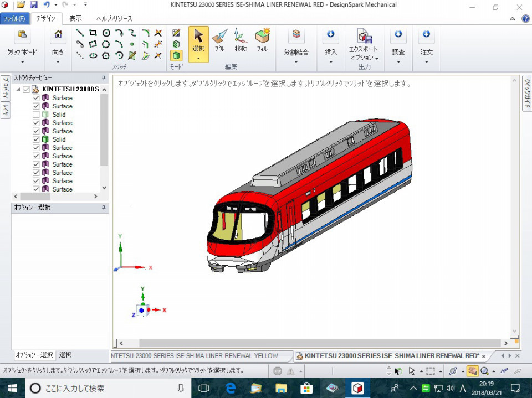Open the 分割結合 dropdown
The height and width of the screenshot is (398, 532).
(296, 62)
